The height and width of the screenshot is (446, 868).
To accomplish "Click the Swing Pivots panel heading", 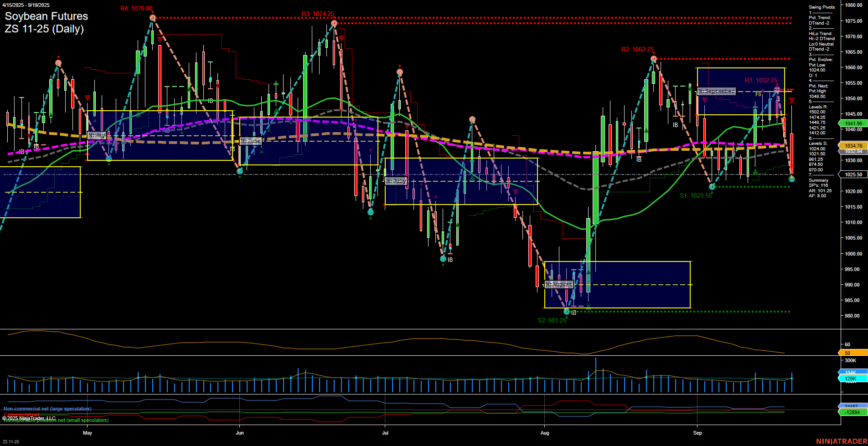I will click(821, 7).
